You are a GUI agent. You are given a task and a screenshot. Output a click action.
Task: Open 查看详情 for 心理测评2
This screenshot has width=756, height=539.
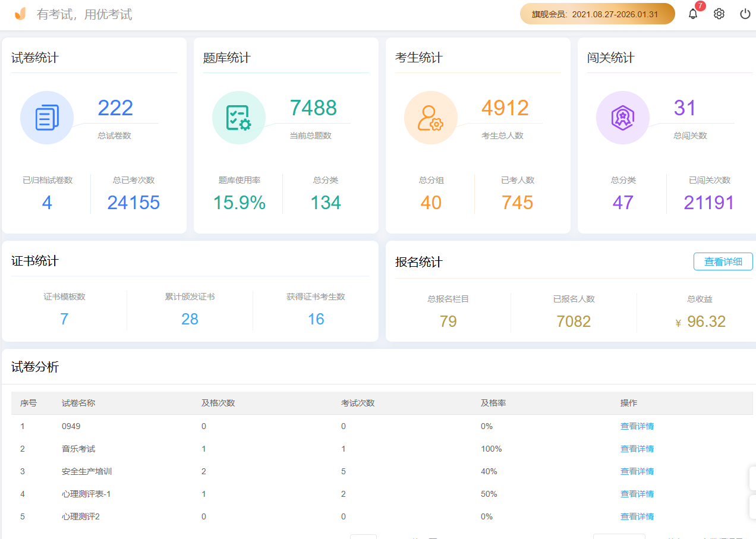[x=637, y=516]
